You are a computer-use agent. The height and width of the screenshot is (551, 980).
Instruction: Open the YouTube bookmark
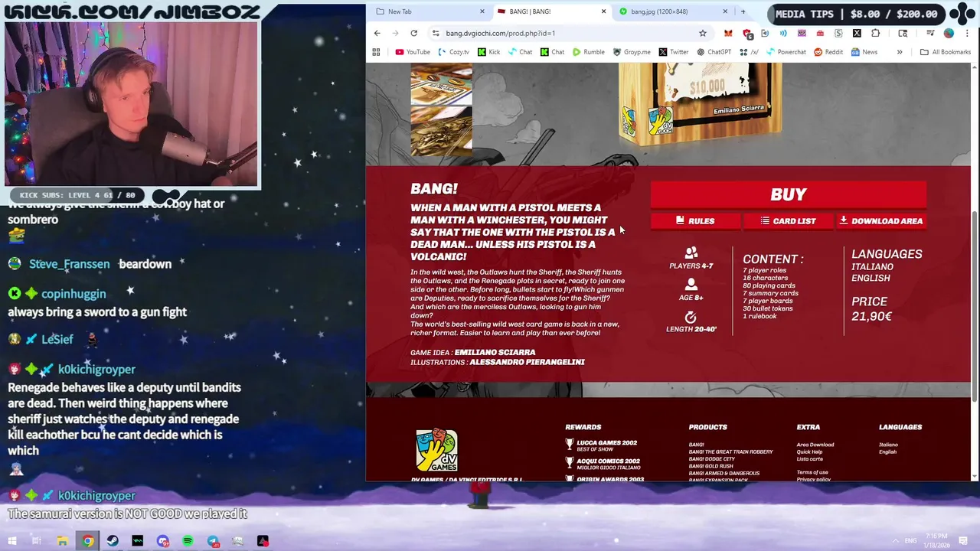413,52
